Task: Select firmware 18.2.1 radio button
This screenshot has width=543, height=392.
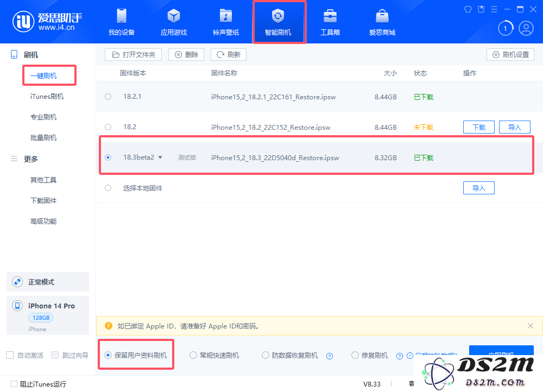Action: click(108, 97)
